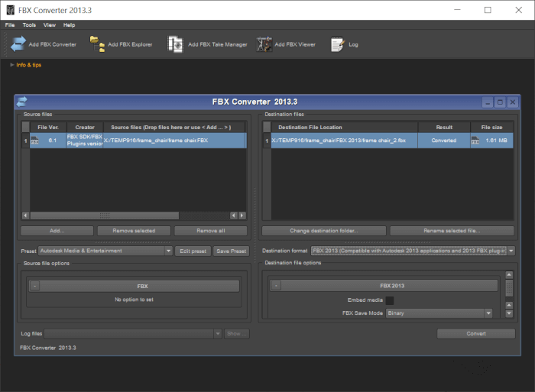Click the left scroll arrow of source files list
The height and width of the screenshot is (392, 535).
point(25,215)
